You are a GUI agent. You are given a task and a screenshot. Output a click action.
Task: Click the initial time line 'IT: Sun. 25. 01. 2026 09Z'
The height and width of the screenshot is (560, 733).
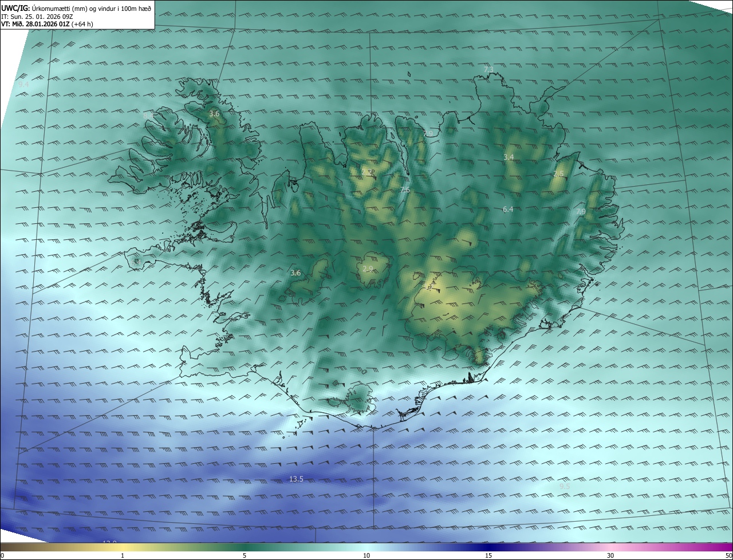(x=37, y=16)
